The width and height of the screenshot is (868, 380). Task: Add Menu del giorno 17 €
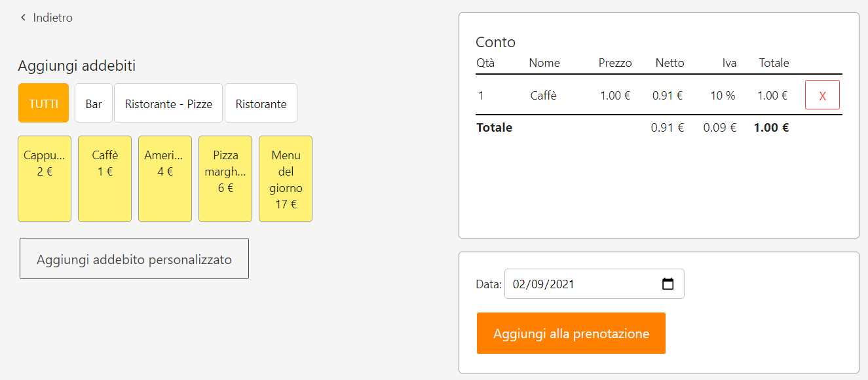pos(286,179)
